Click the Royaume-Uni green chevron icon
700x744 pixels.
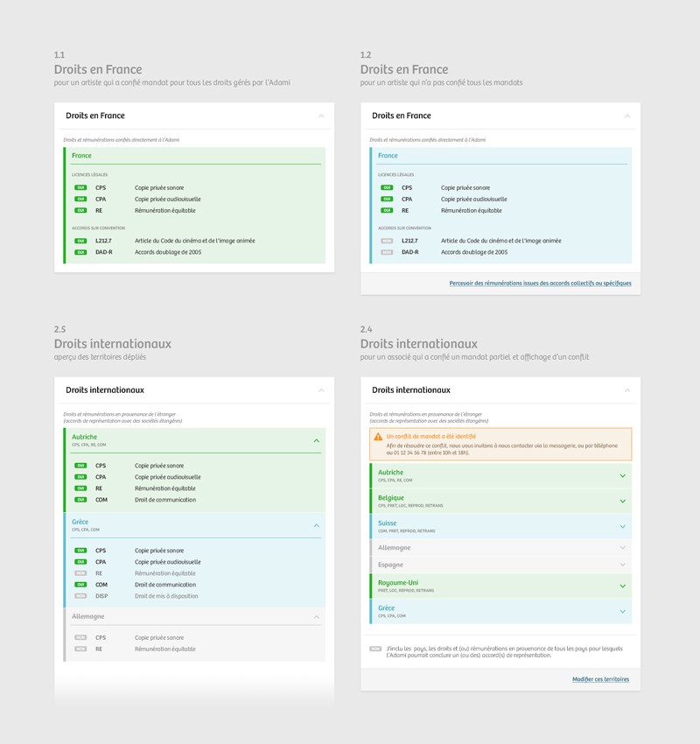[x=623, y=586]
